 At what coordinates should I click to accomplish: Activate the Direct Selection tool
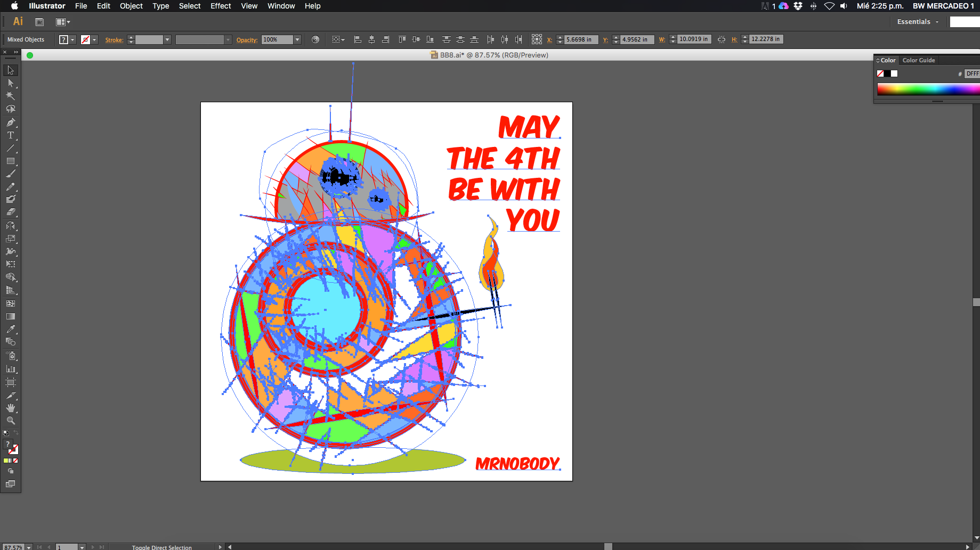pos(10,83)
